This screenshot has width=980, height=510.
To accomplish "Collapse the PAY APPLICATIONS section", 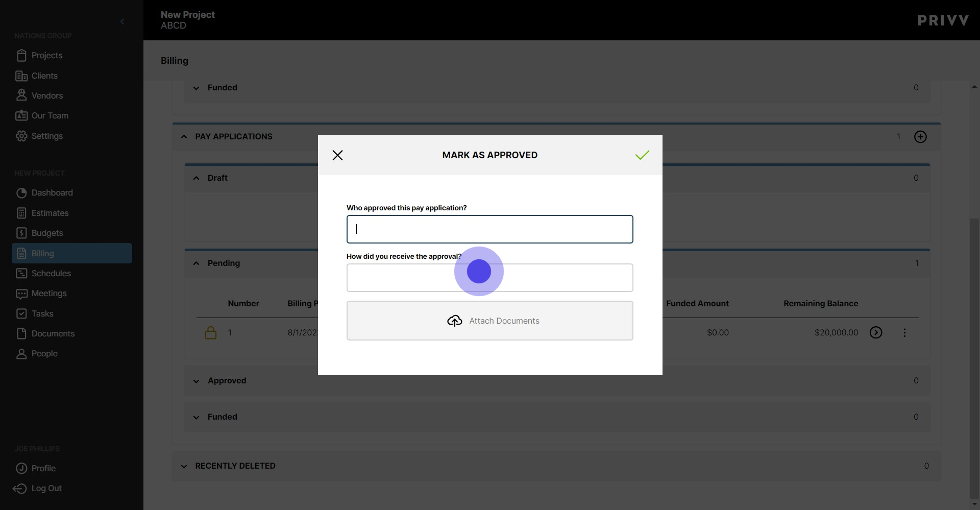I will click(184, 137).
